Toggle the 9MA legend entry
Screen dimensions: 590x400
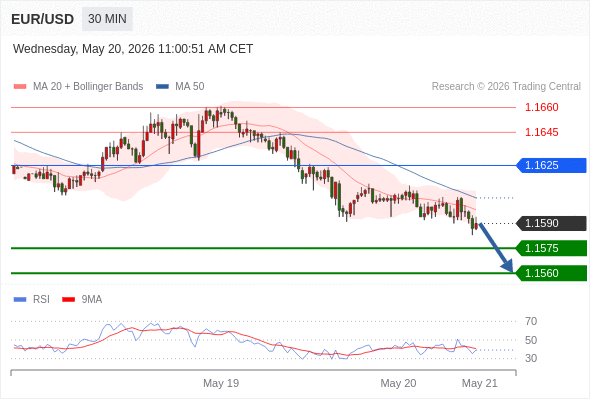coord(82,300)
